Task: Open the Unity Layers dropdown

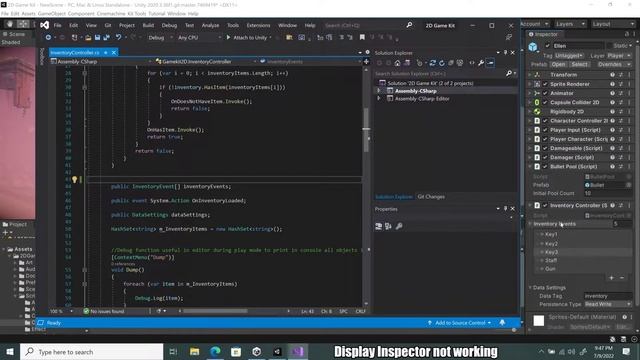Action: click(x=570, y=24)
